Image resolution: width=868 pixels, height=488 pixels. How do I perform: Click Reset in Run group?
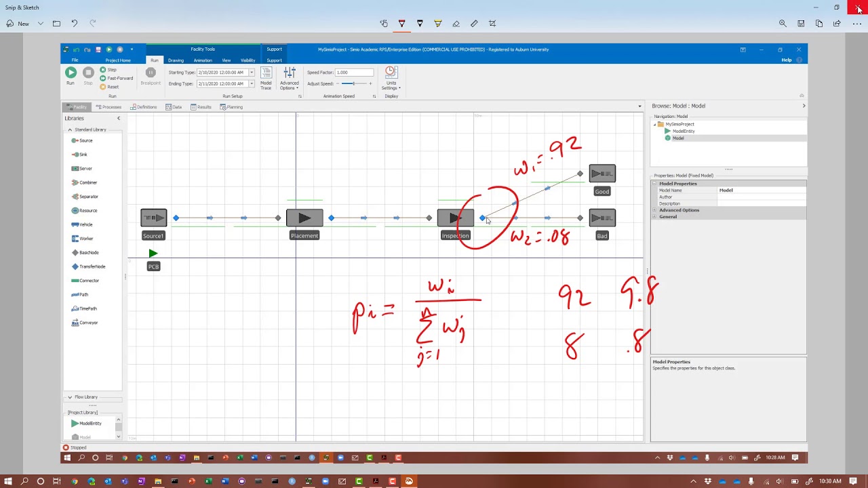(x=109, y=87)
